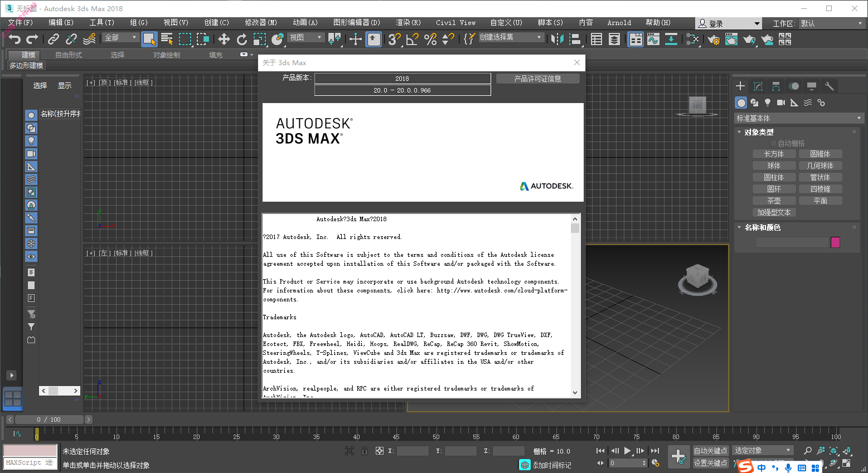Screen dimensions: 868x473
Task: Activate Bind to Space Warp tool
Action: click(89, 39)
